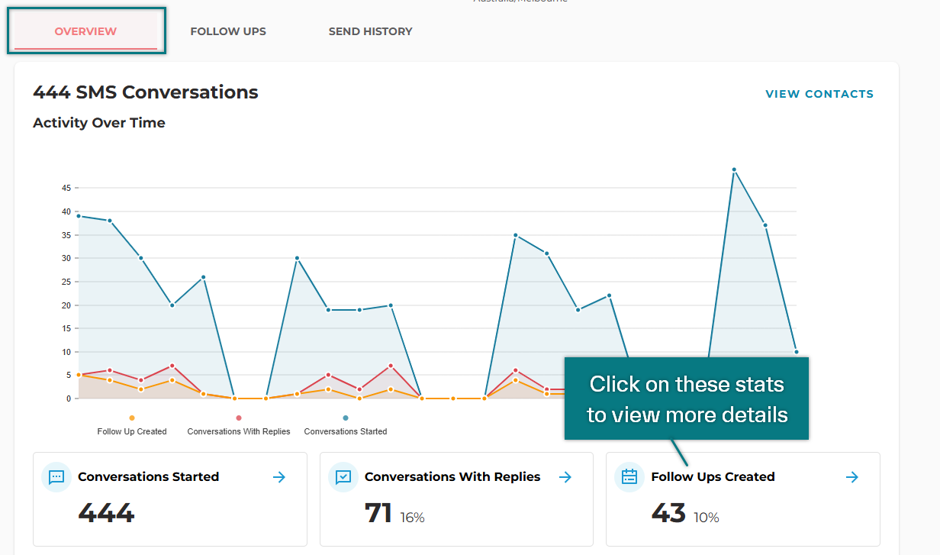Select the Conversations Started stat card title
The image size is (940, 555).
[148, 476]
